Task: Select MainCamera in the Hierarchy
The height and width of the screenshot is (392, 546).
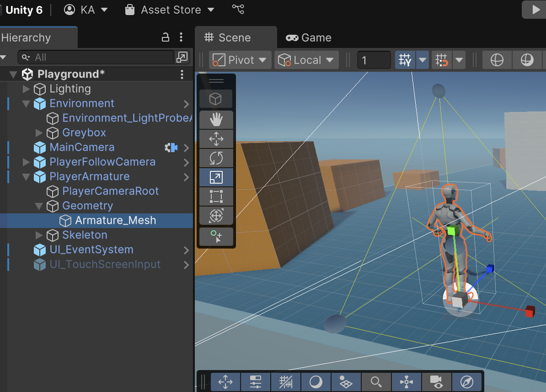Action: coord(82,147)
